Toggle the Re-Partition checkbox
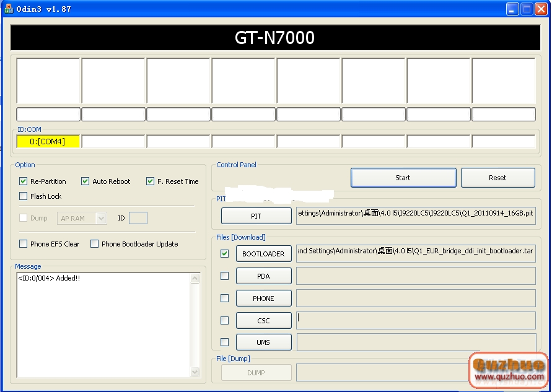The width and height of the screenshot is (552, 392). pyautogui.click(x=24, y=181)
